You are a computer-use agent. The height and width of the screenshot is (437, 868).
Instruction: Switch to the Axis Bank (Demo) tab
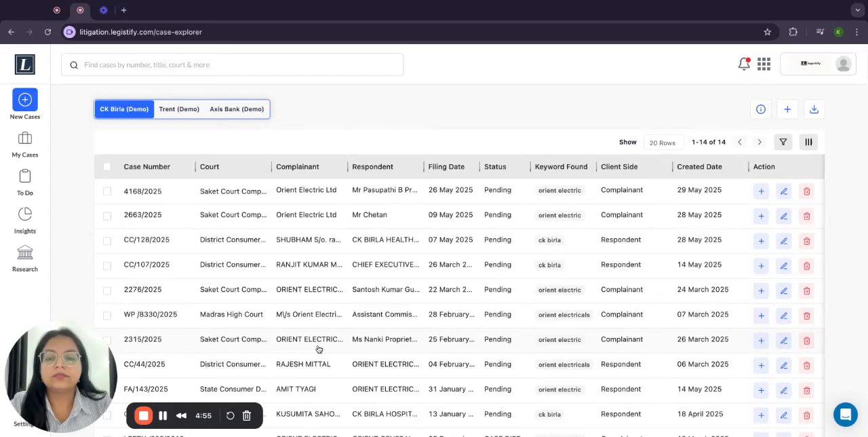click(x=237, y=109)
